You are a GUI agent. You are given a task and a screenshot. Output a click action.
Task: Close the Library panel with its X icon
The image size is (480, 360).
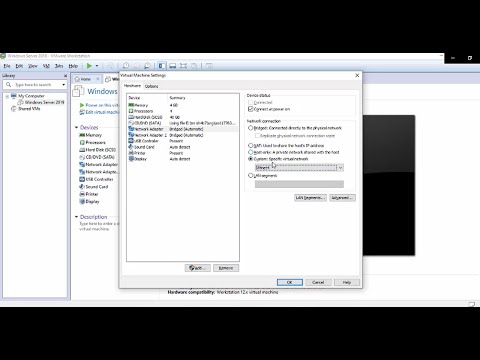65,76
